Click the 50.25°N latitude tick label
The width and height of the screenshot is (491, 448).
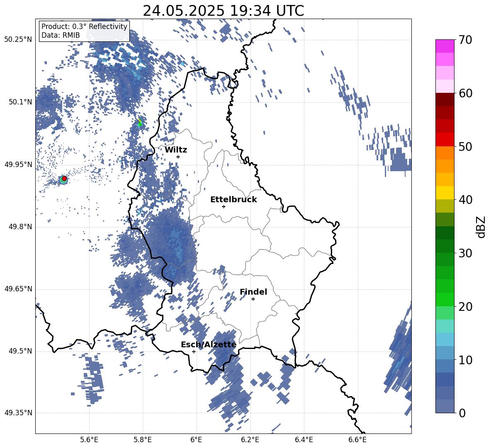click(x=18, y=40)
